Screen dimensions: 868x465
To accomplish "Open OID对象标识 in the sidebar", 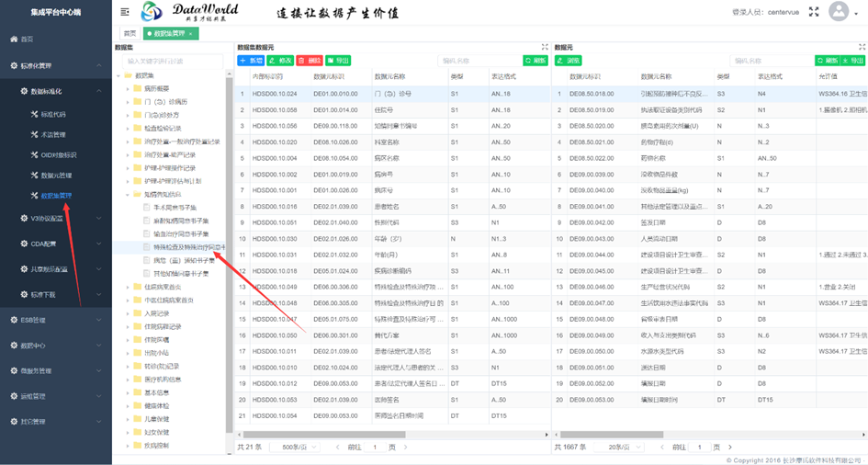I will pos(53,155).
